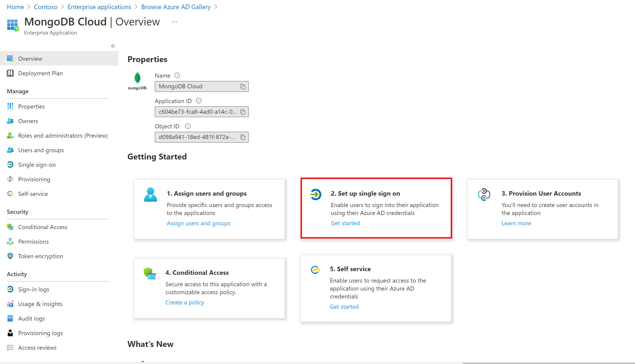This screenshot has height=364, width=635.
Task: Click the MongoDB leaf logo
Action: pyautogui.click(x=137, y=78)
